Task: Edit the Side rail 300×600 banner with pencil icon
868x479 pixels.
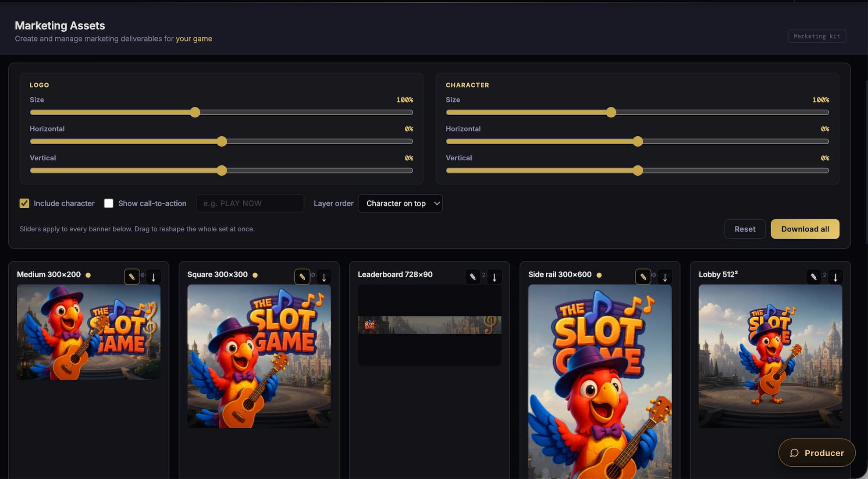Action: 643,277
